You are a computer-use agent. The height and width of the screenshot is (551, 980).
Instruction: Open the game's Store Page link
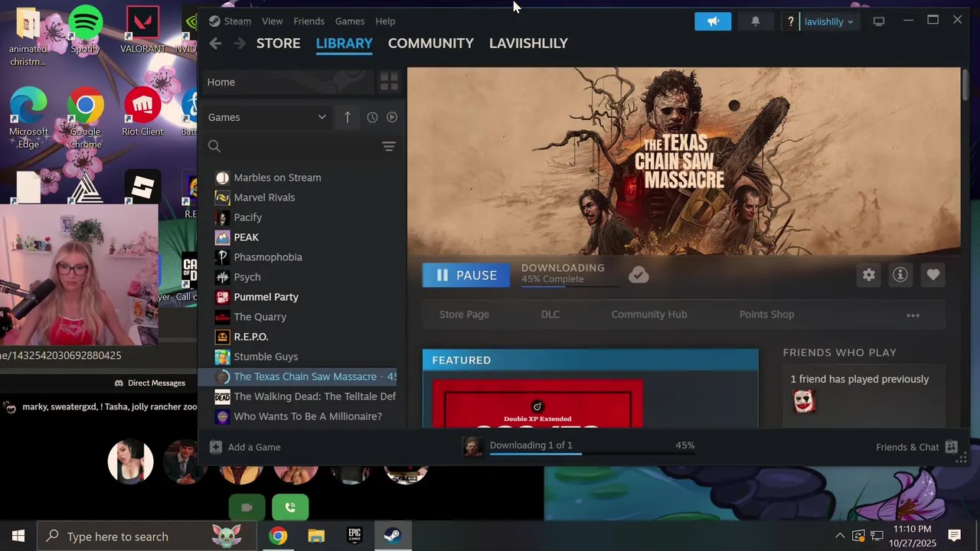pyautogui.click(x=464, y=315)
